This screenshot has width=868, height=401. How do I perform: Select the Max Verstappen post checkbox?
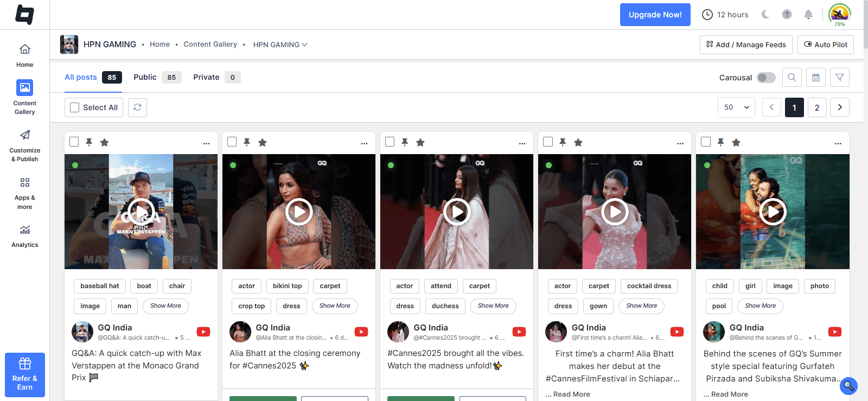[74, 142]
